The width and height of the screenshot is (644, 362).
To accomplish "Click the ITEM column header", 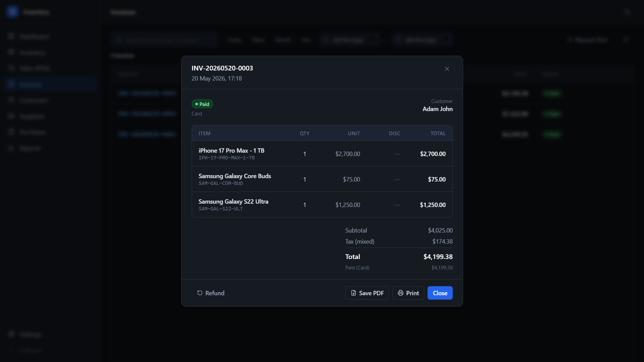I will tap(204, 134).
